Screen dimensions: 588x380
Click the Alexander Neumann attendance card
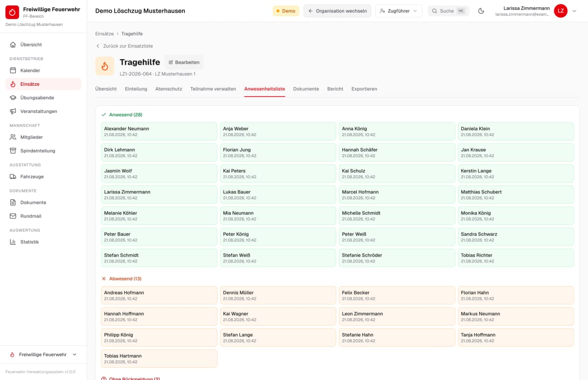click(159, 131)
